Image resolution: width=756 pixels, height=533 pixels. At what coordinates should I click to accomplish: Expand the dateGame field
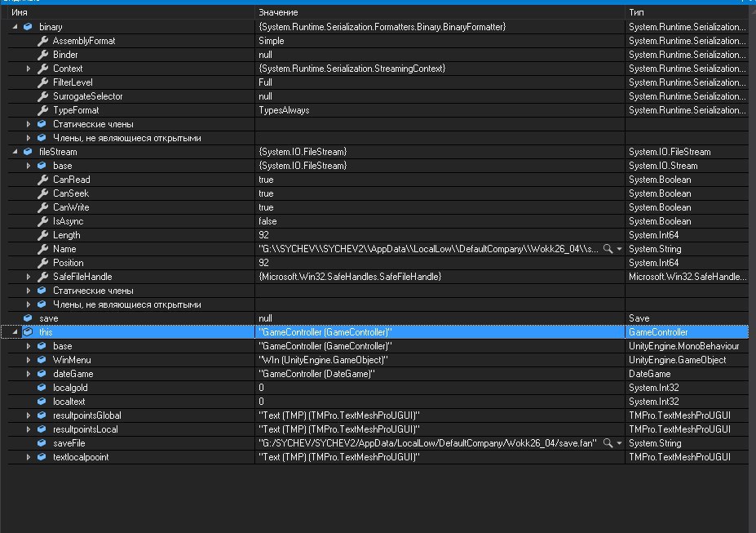29,375
